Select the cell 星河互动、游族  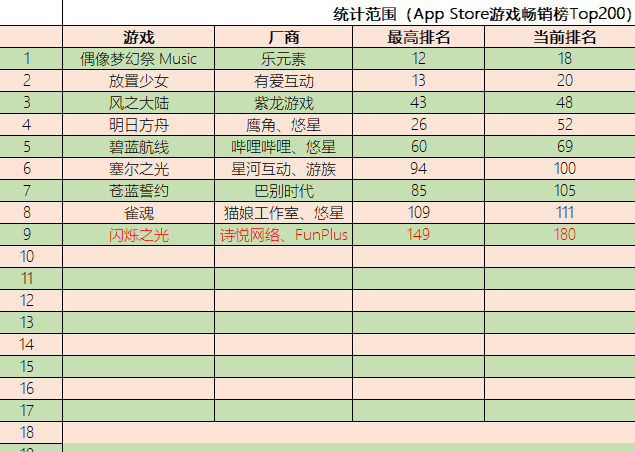pyautogui.click(x=283, y=168)
